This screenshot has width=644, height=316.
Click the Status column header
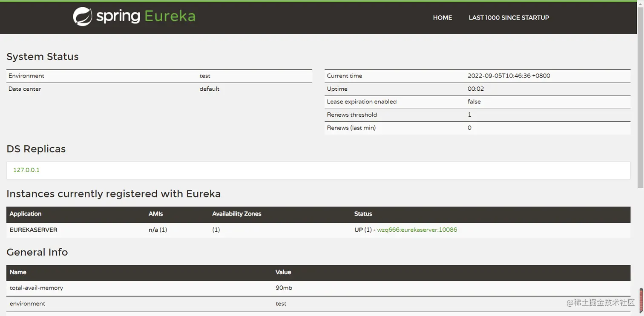pyautogui.click(x=363, y=214)
